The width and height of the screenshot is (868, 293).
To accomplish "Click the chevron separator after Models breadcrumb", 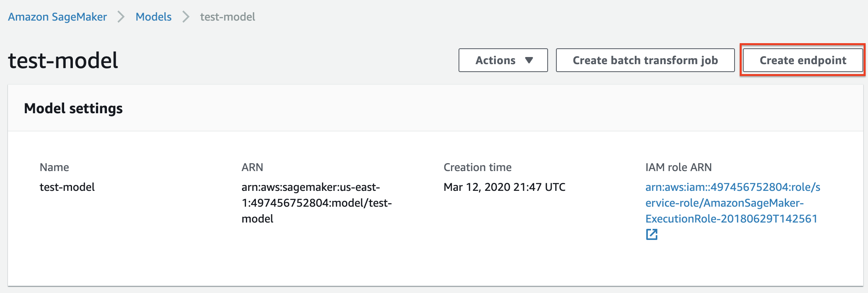I will tap(186, 17).
